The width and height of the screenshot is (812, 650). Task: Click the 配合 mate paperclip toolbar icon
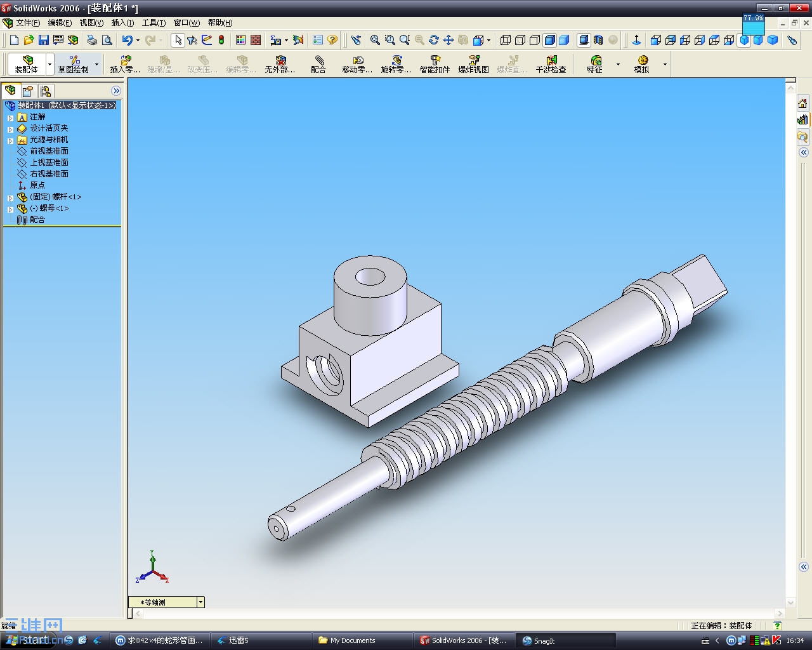pos(318,64)
